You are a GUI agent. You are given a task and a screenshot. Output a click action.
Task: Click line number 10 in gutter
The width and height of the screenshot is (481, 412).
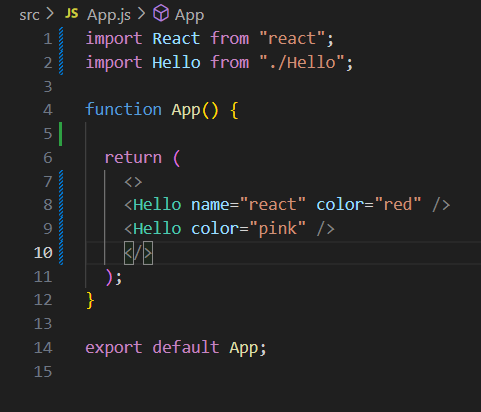click(x=43, y=253)
